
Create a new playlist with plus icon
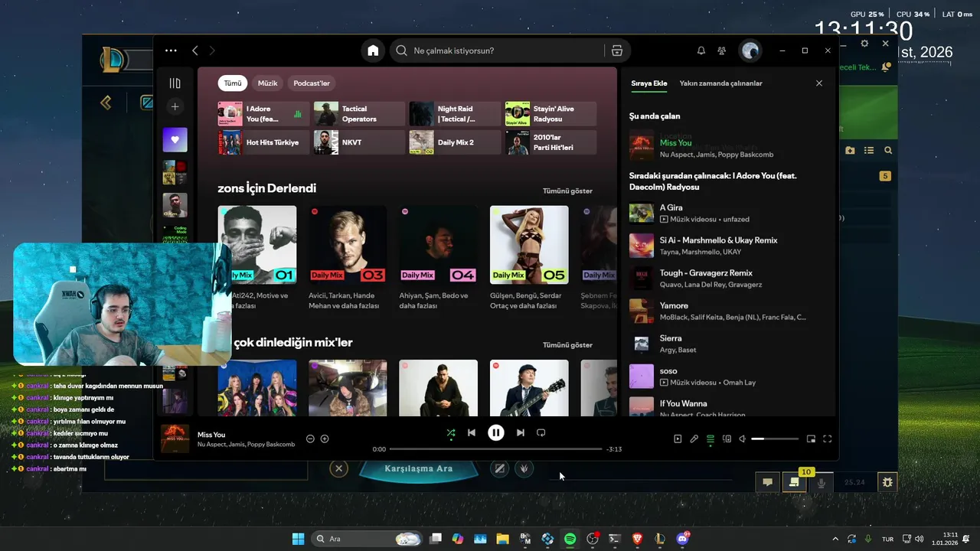(x=175, y=107)
